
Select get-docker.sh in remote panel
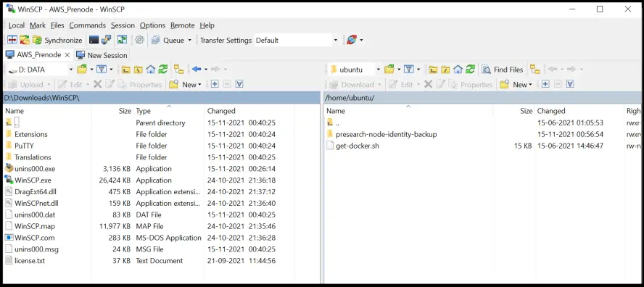(x=358, y=146)
